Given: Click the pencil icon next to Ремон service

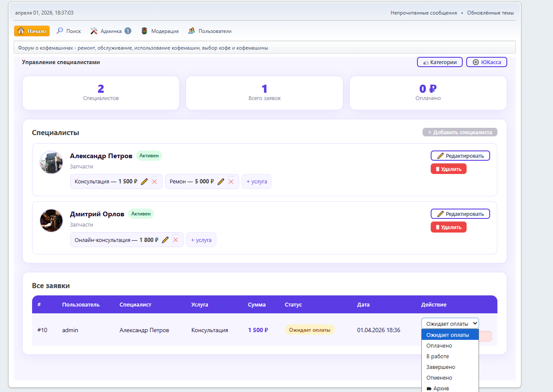Looking at the screenshot, I should pos(221,182).
